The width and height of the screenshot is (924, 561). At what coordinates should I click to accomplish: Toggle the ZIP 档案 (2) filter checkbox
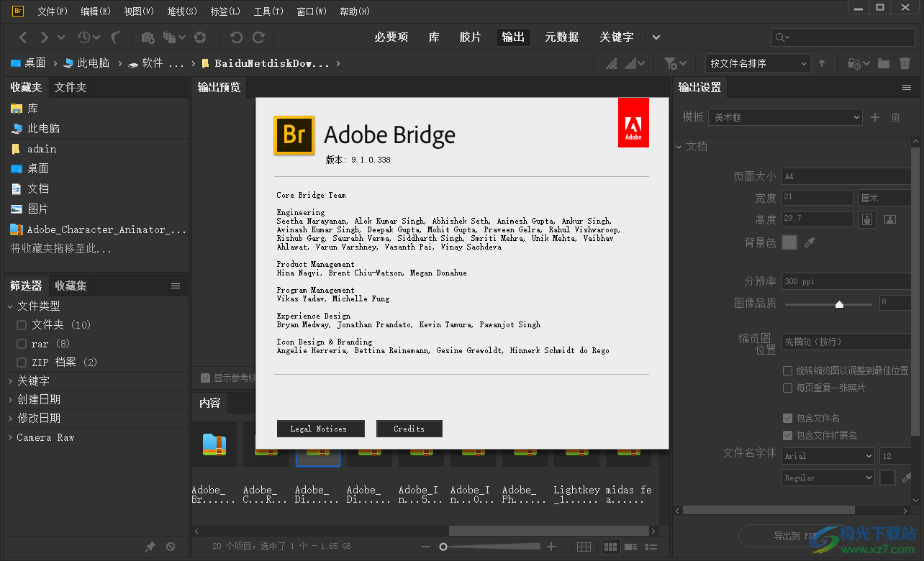click(22, 362)
